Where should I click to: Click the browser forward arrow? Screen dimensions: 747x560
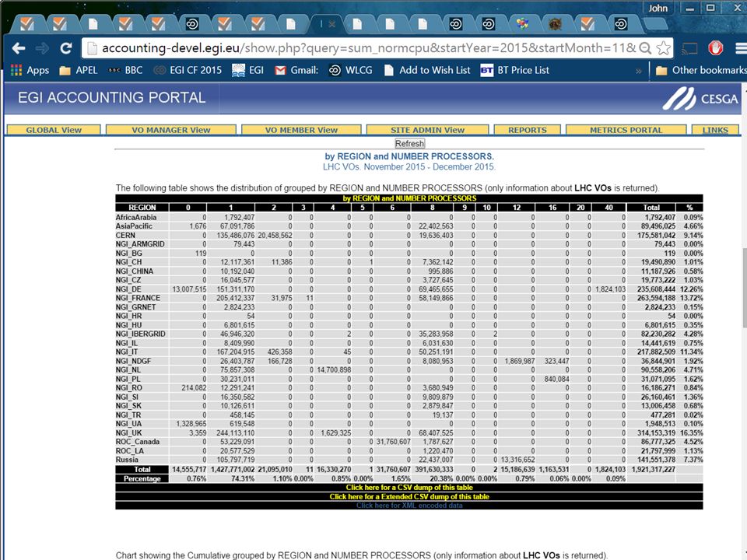click(x=42, y=48)
